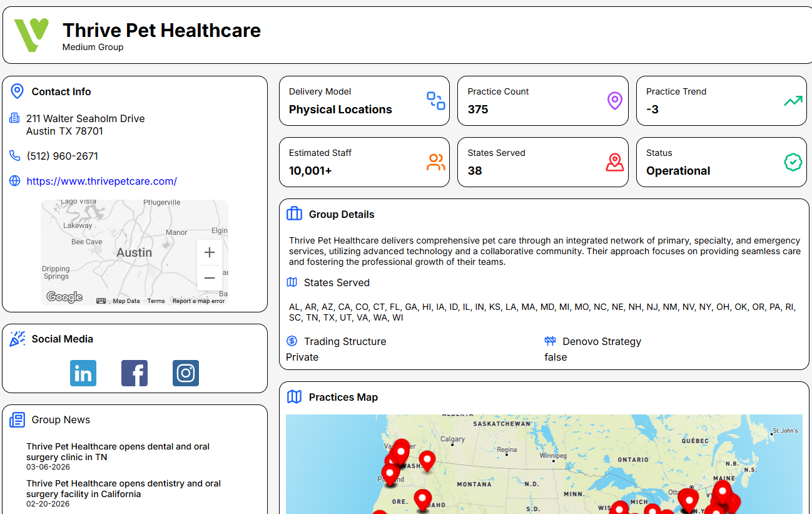
Task: Click the Terms link on the Austin map
Action: (156, 301)
